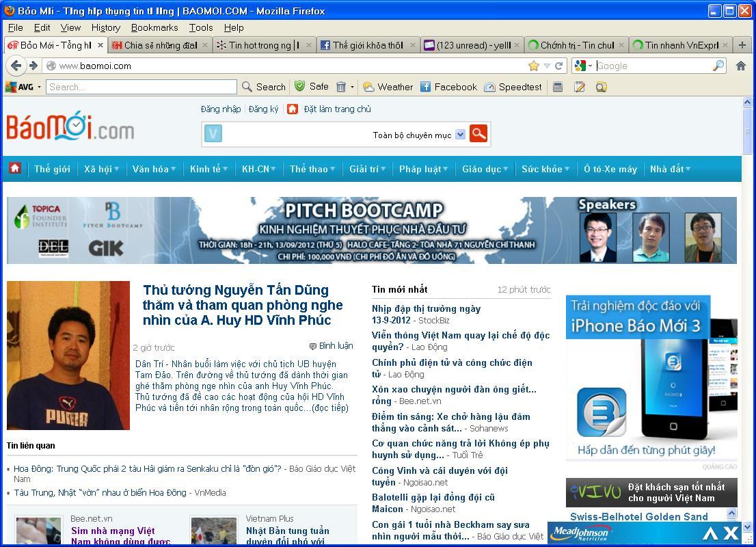Click the red house icon beside Đặt làm trang chủ
Viewport: 756px width, 547px height.
(x=292, y=109)
